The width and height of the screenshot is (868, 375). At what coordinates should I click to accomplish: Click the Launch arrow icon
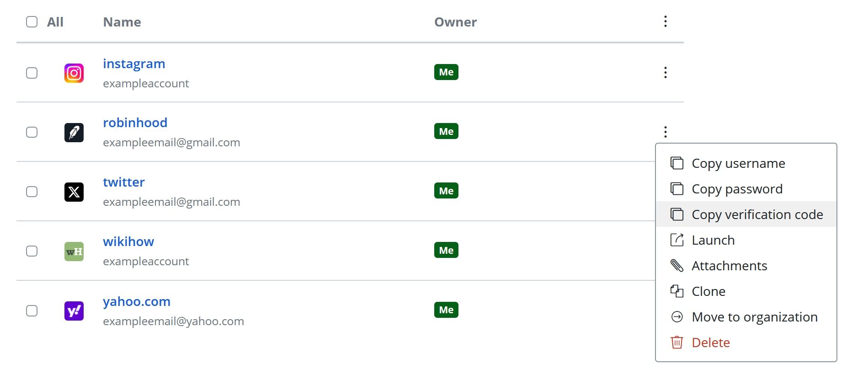pyautogui.click(x=676, y=240)
